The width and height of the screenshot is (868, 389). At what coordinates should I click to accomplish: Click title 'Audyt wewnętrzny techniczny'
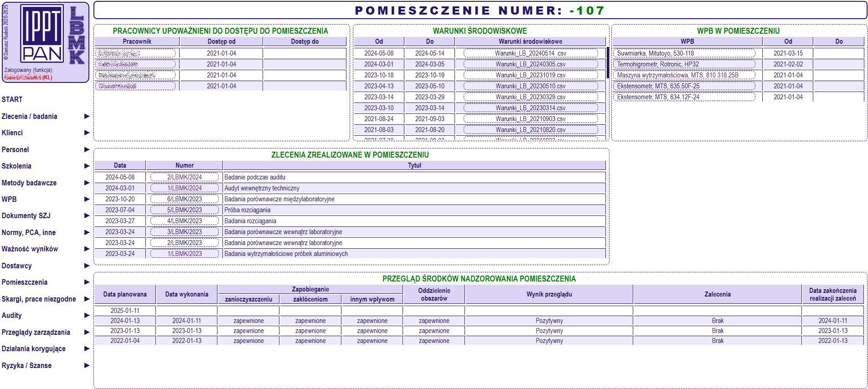262,188
